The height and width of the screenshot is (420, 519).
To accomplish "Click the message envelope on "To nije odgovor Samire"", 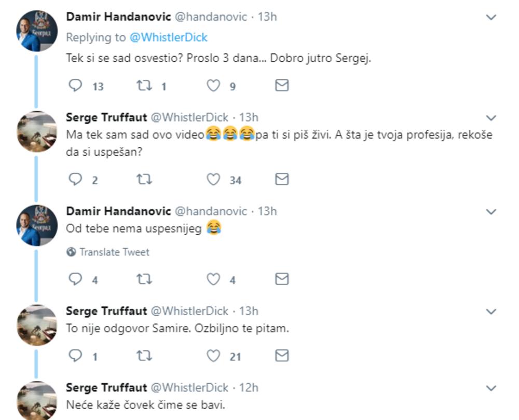I will click(x=282, y=356).
